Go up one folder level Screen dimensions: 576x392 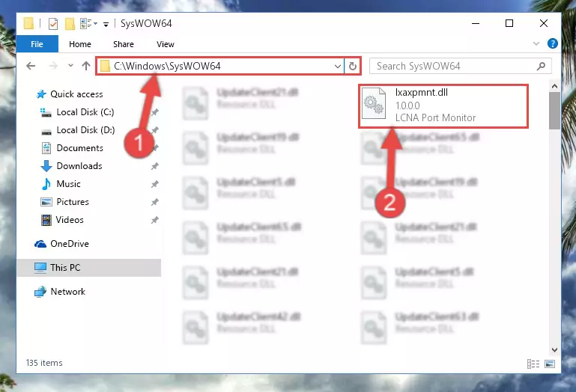click(86, 66)
